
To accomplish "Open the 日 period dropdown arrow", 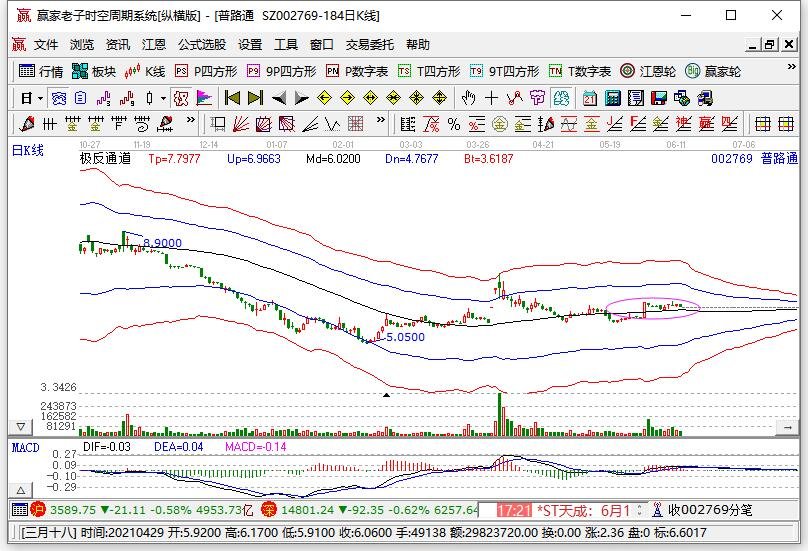I will click(x=40, y=98).
